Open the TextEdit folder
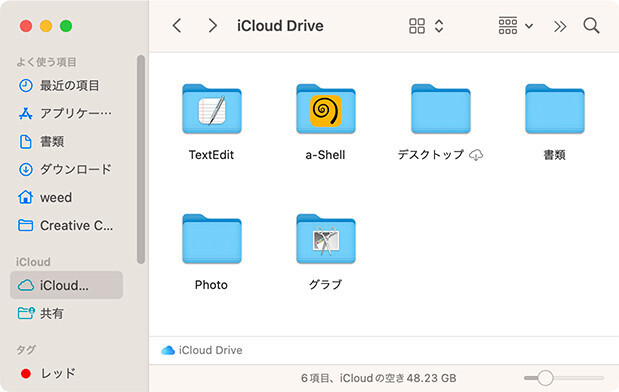The width and height of the screenshot is (619, 392). coord(212,109)
